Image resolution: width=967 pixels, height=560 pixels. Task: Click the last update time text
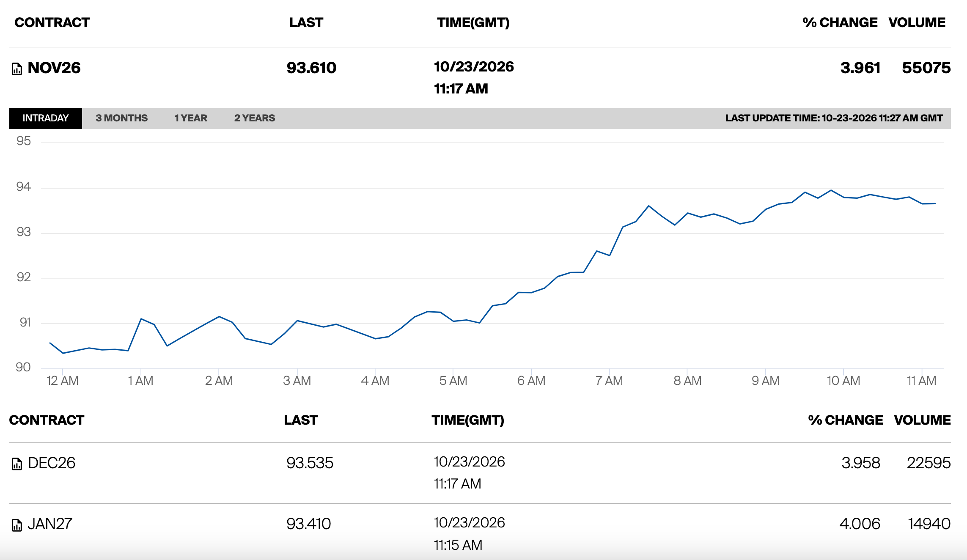(x=834, y=118)
